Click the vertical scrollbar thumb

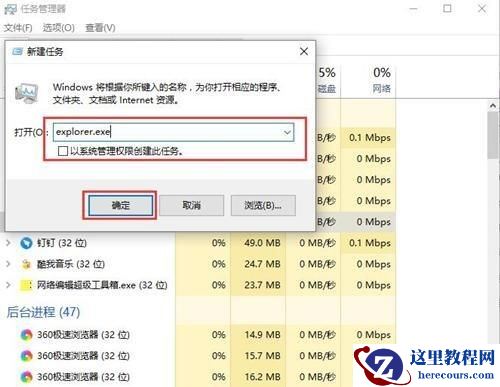coord(493,135)
